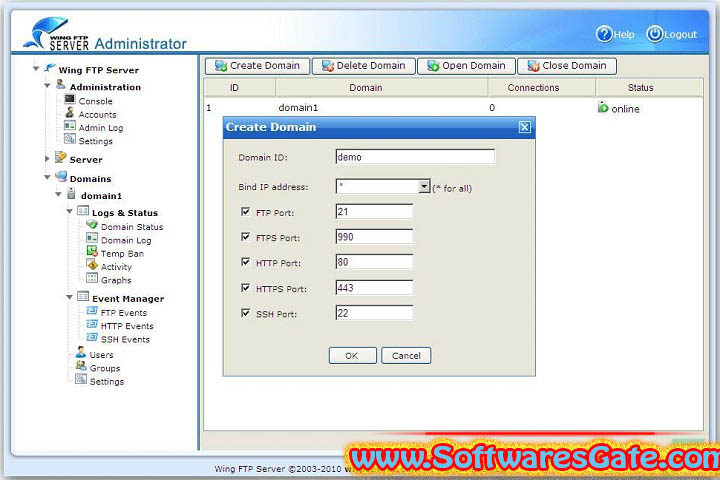Viewport: 720px width, 480px height.
Task: Click the Create Domain toolbar button icon
Action: 221,66
